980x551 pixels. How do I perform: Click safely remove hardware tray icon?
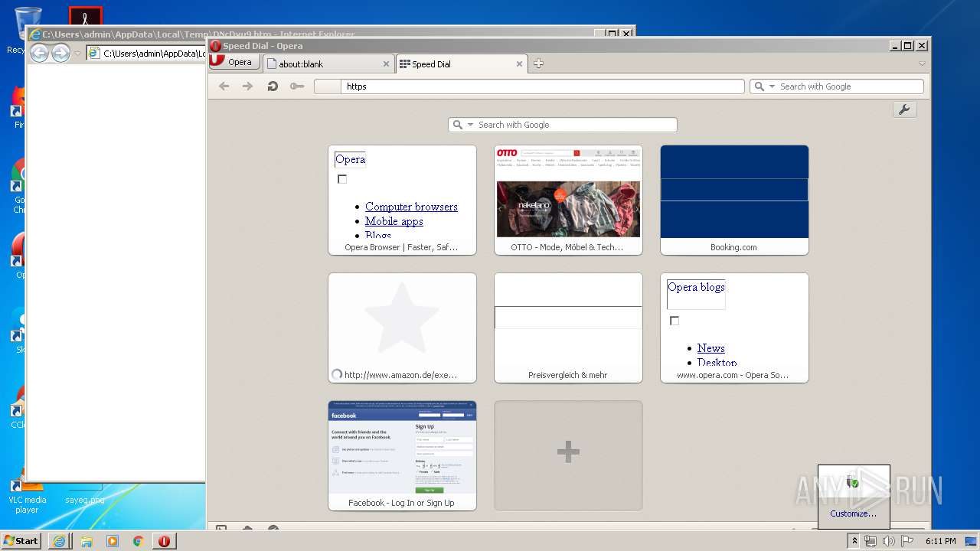click(x=853, y=481)
